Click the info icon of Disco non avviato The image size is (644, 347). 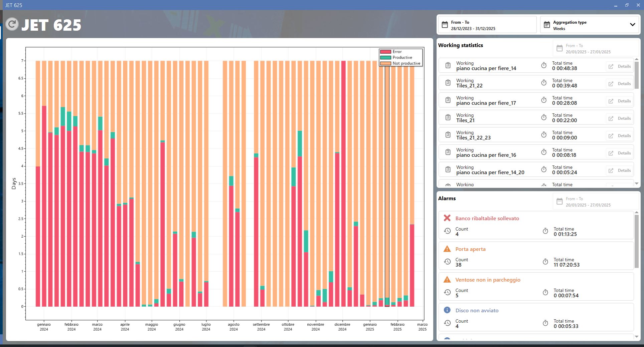coord(447,310)
